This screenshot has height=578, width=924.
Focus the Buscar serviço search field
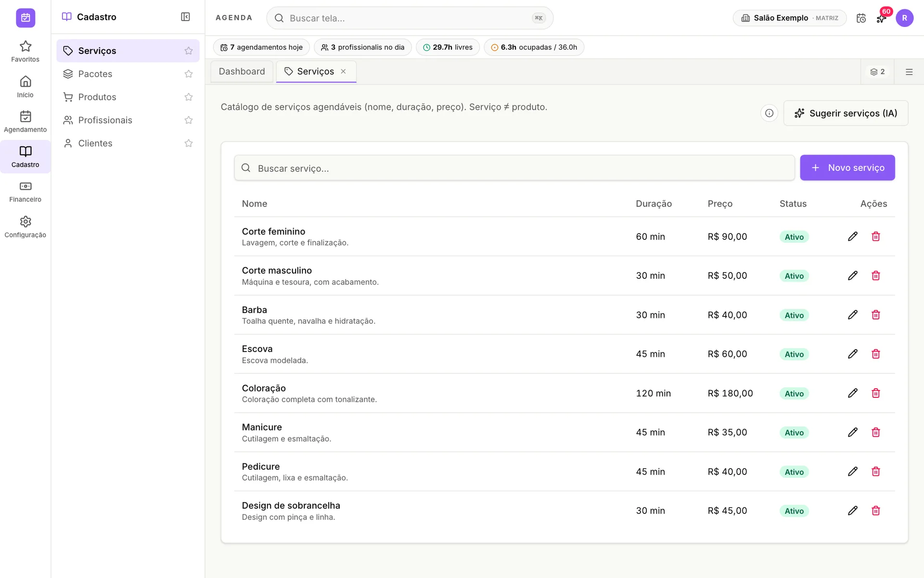[514, 168]
